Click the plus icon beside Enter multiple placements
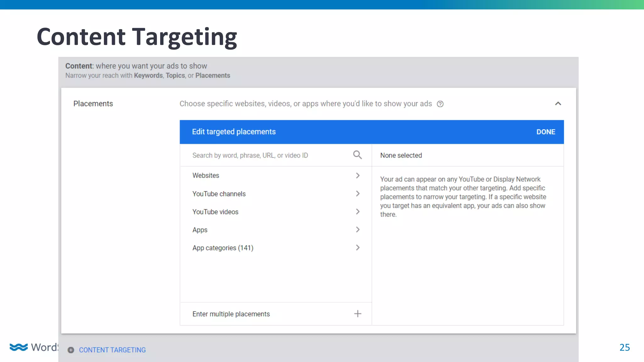The image size is (644, 362). click(358, 314)
